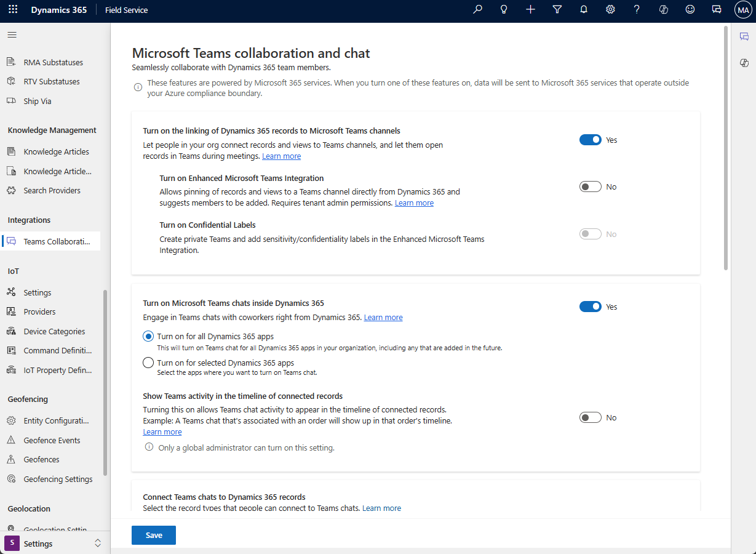Click the plus quick-create icon
The width and height of the screenshot is (756, 554).
(x=530, y=10)
